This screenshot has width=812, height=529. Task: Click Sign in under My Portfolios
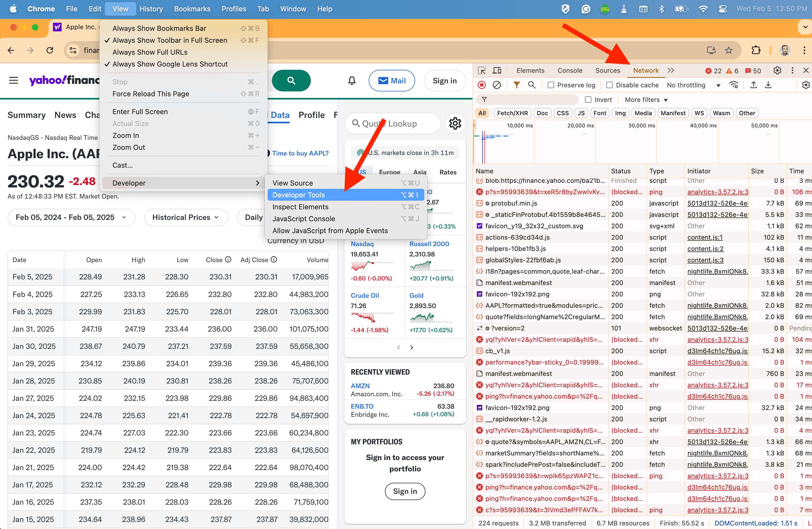(405, 491)
